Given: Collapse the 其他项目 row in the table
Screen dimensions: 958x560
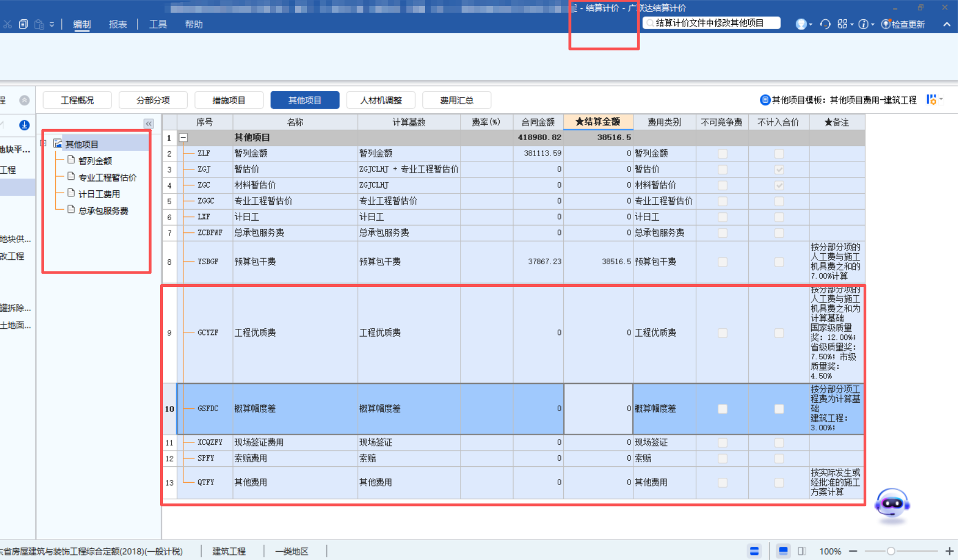Looking at the screenshot, I should pyautogui.click(x=183, y=137).
